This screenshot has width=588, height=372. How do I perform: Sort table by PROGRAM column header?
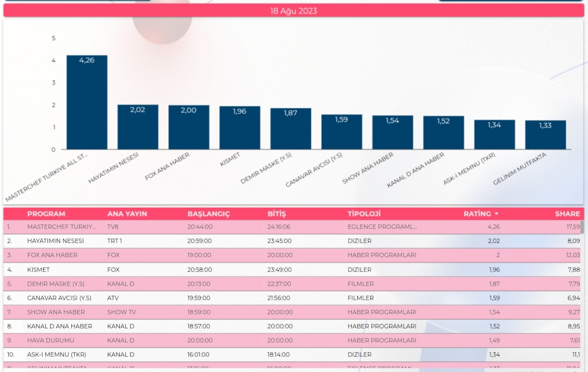pos(46,214)
